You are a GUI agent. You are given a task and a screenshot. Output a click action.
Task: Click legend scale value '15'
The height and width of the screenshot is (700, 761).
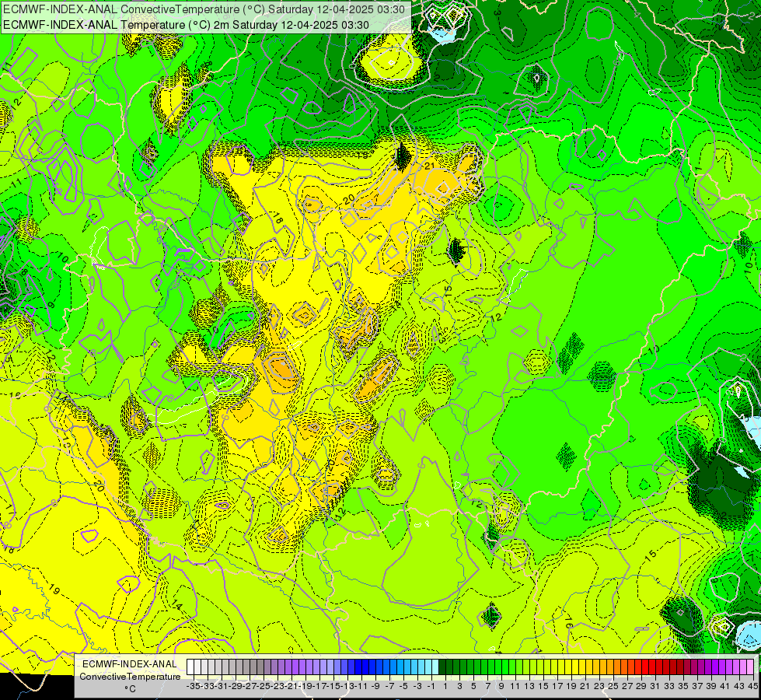[x=543, y=686]
